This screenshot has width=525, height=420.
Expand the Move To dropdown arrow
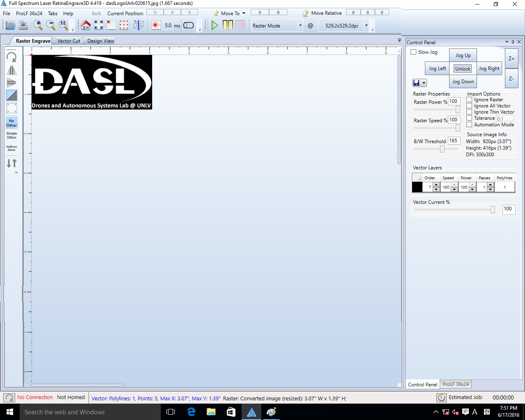(244, 13)
